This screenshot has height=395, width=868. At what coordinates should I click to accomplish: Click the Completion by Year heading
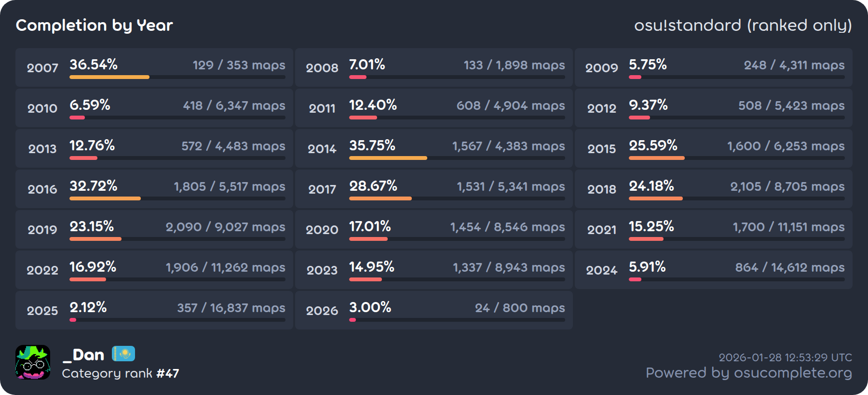pos(95,25)
